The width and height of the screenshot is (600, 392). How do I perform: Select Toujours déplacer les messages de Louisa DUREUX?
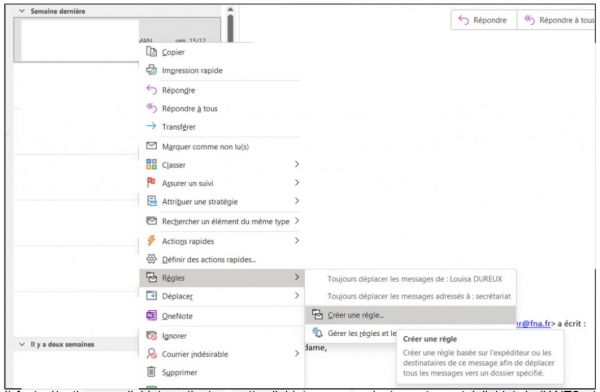[x=411, y=279]
